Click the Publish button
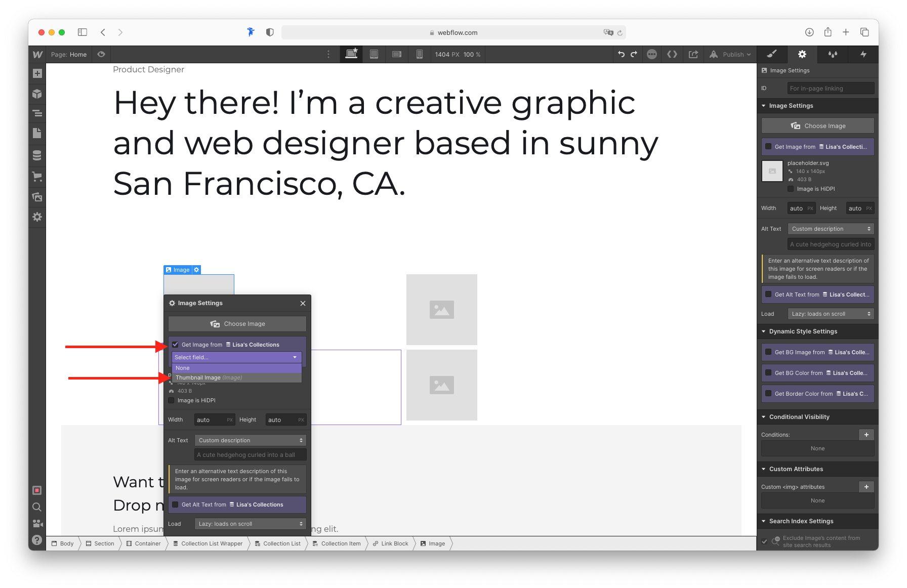This screenshot has width=907, height=588. (x=730, y=54)
